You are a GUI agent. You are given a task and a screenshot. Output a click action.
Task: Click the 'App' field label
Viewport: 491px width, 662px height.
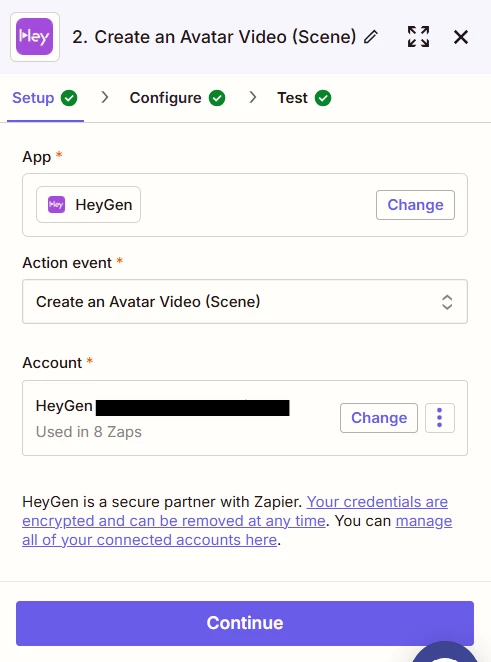click(x=37, y=157)
